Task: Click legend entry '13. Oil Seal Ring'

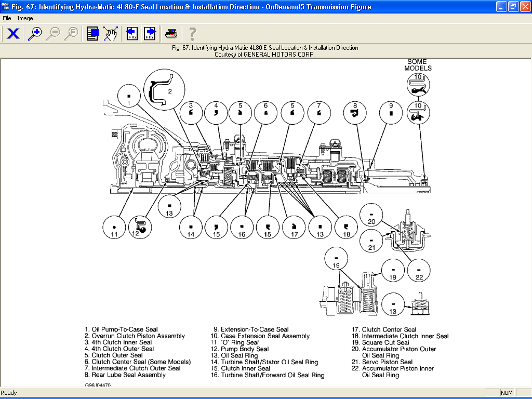Action: (x=234, y=355)
